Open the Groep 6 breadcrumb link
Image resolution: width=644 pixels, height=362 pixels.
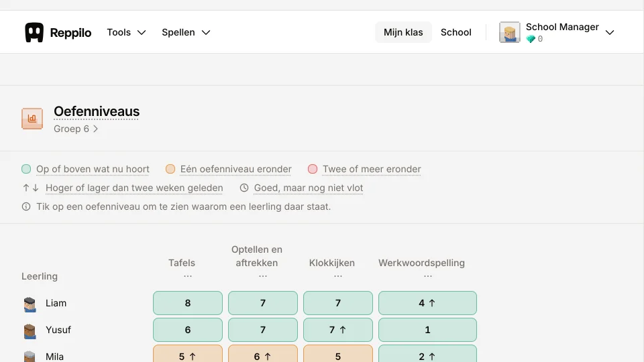tap(76, 129)
